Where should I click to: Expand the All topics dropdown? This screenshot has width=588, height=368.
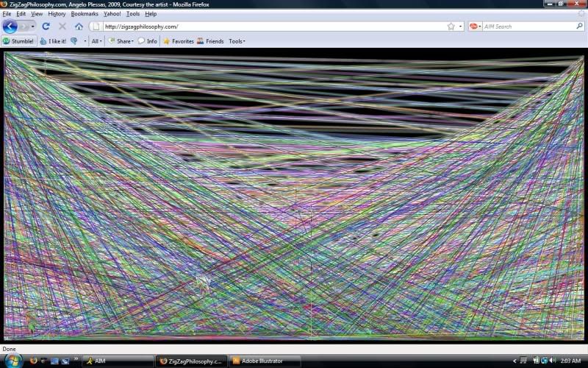97,41
